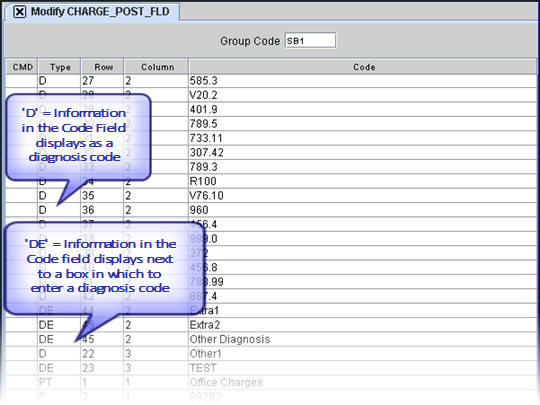Viewport: 540px width, 405px height.
Task: Click Column cell 2 in the 960 row
Action: pyautogui.click(x=156, y=210)
